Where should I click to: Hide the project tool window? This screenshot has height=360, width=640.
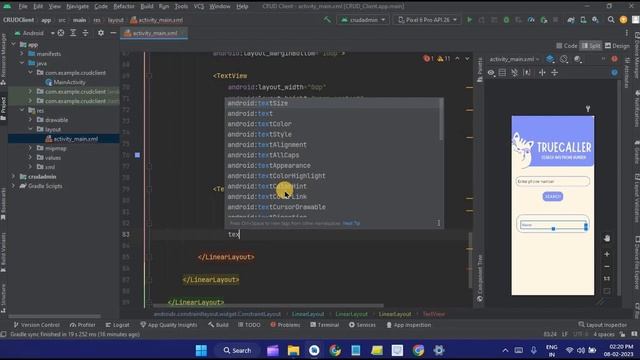(113, 33)
